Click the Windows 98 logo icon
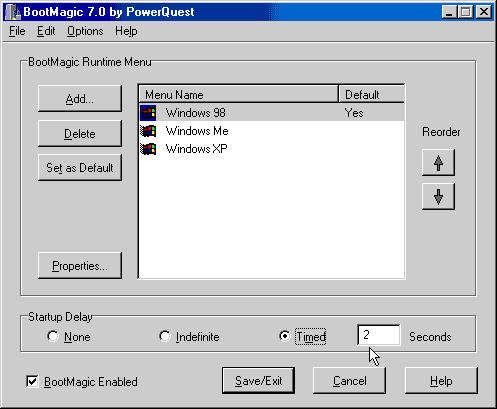497x409 pixels. click(x=148, y=113)
